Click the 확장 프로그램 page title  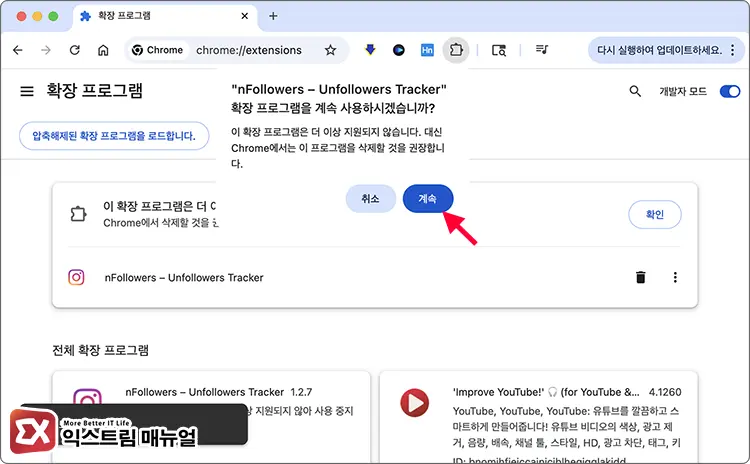click(94, 90)
